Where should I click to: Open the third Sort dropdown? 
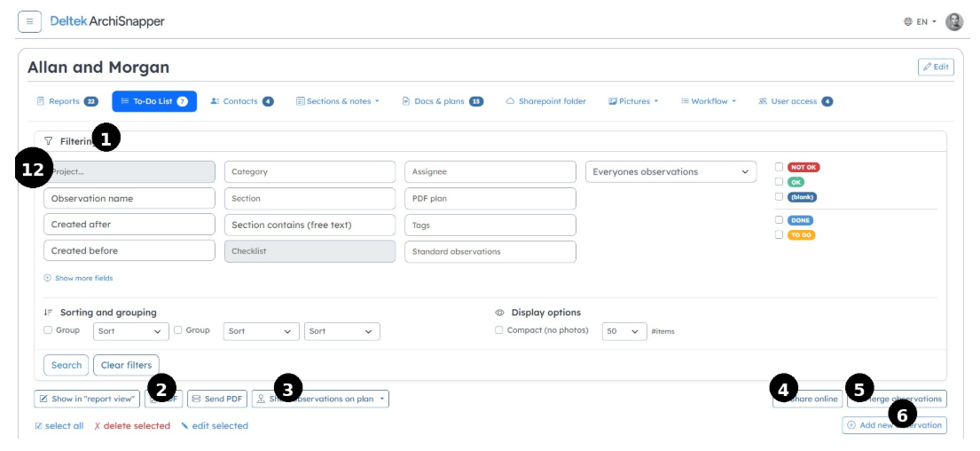[341, 331]
